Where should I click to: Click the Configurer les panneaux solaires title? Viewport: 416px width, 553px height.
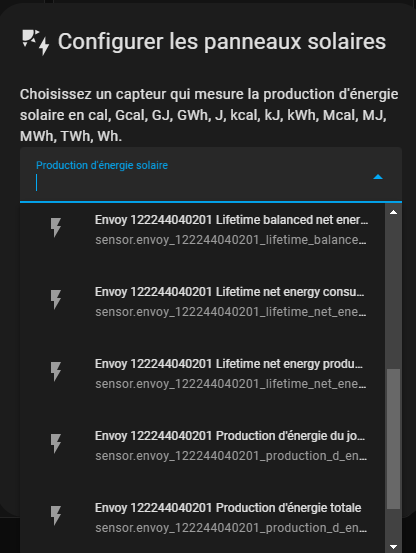(x=222, y=42)
